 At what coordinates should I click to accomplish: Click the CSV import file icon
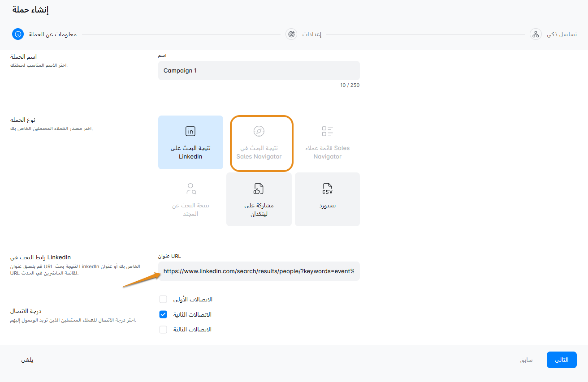328,189
